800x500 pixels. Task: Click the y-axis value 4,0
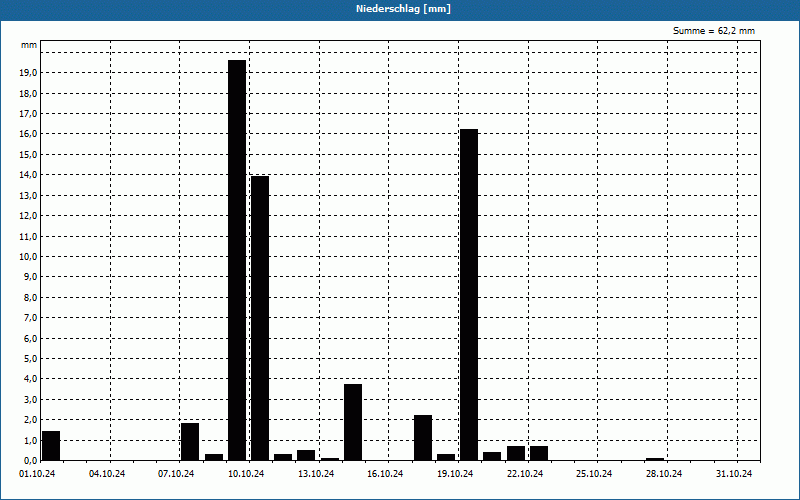coord(31,379)
